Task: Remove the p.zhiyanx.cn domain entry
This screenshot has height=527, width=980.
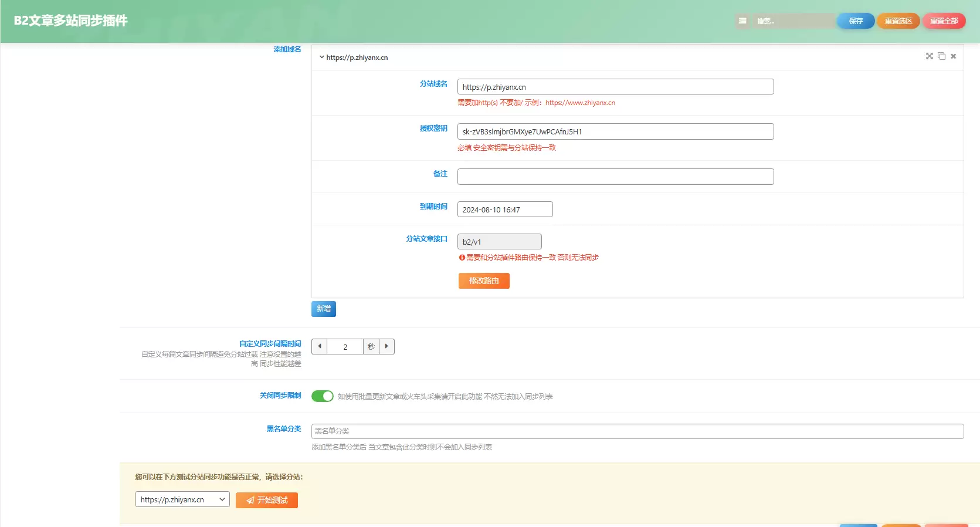Action: click(x=954, y=56)
